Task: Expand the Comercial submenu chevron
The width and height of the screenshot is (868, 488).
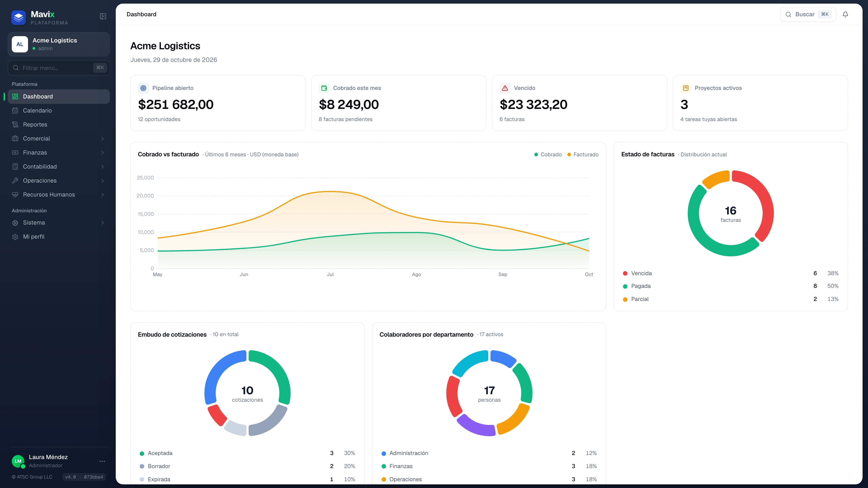Action: (x=102, y=139)
